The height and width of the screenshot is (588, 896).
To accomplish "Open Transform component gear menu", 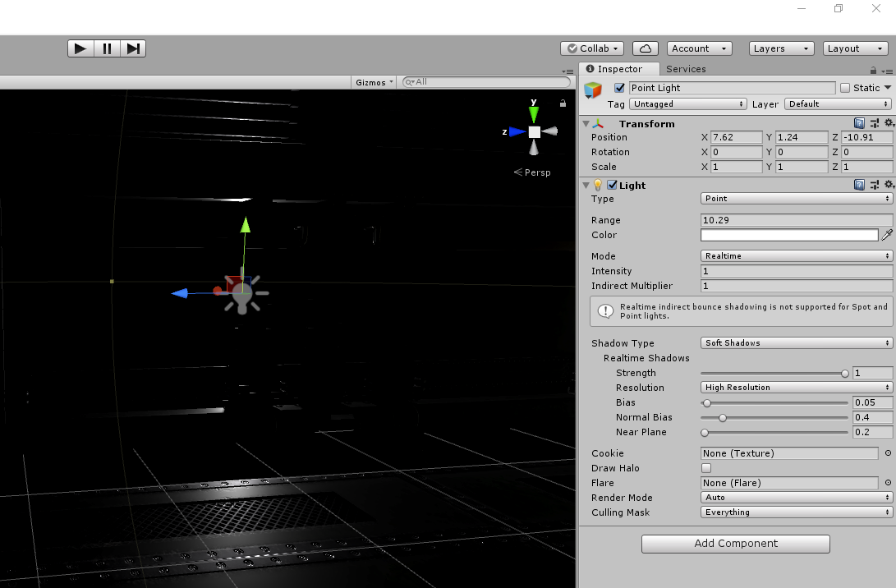I will coord(889,123).
